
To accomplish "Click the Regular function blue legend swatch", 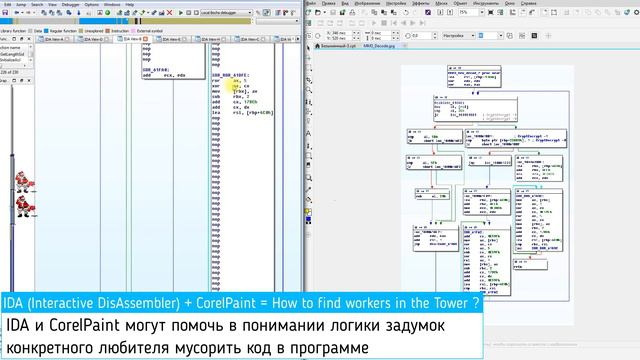I will click(46, 31).
